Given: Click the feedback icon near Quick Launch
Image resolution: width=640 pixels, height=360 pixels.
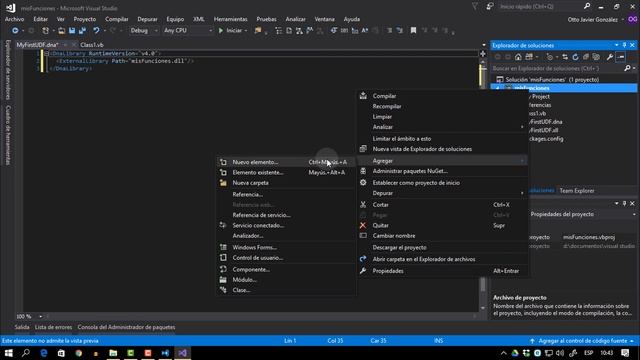Looking at the screenshot, I should (490, 6).
